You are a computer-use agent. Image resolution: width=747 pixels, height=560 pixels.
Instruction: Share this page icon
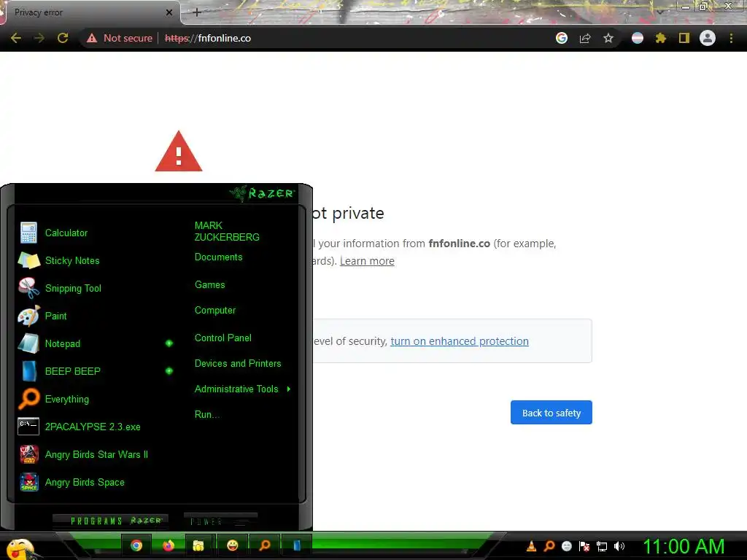pos(585,38)
